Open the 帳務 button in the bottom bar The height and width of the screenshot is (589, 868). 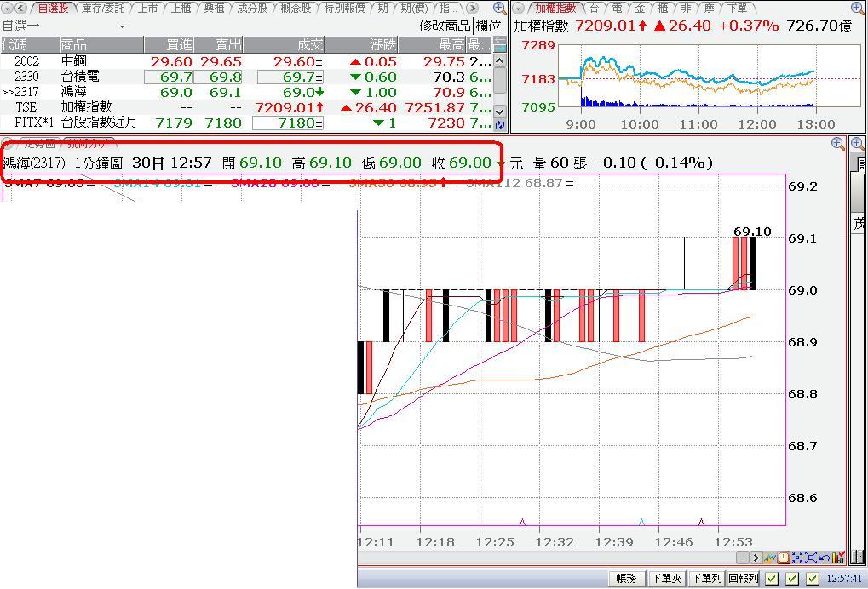point(627,579)
